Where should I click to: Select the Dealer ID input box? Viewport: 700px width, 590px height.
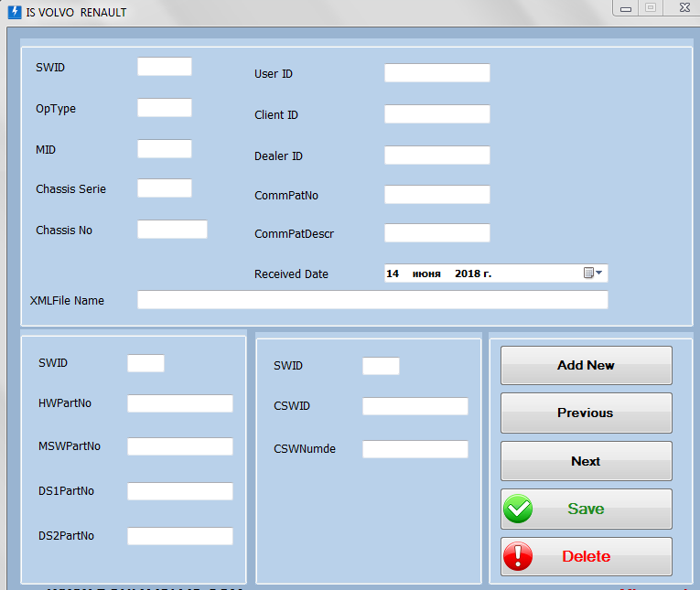point(436,156)
